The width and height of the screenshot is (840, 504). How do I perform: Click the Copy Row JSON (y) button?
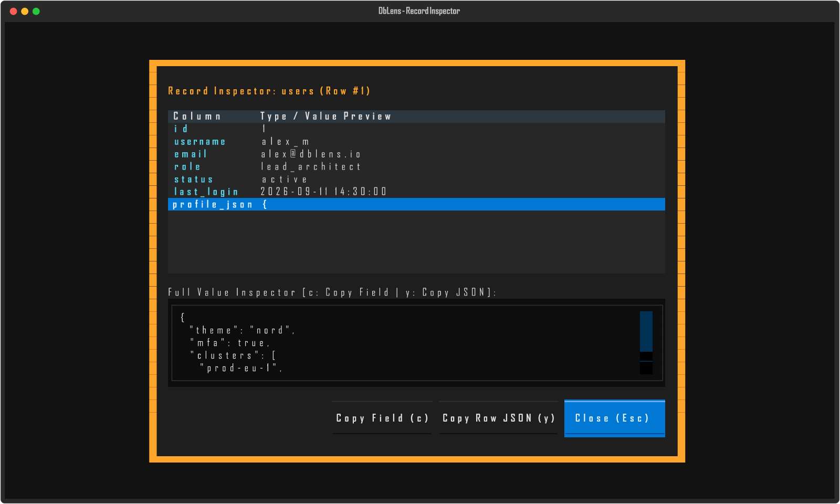[x=498, y=418]
